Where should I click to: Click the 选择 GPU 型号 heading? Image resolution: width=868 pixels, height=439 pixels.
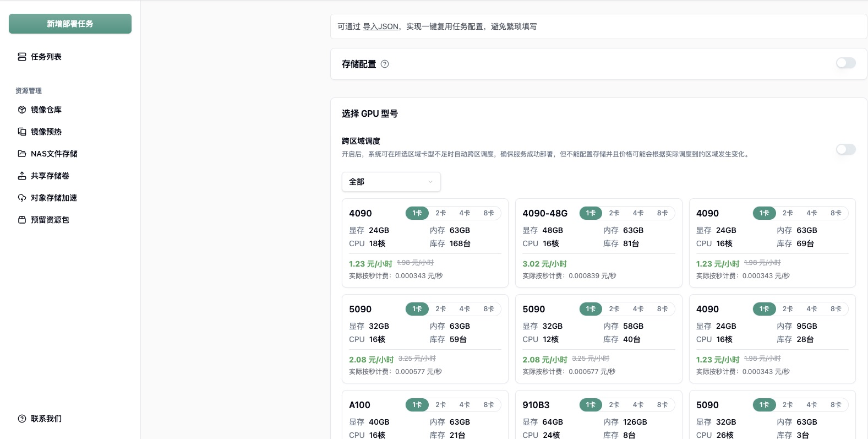[x=370, y=113]
